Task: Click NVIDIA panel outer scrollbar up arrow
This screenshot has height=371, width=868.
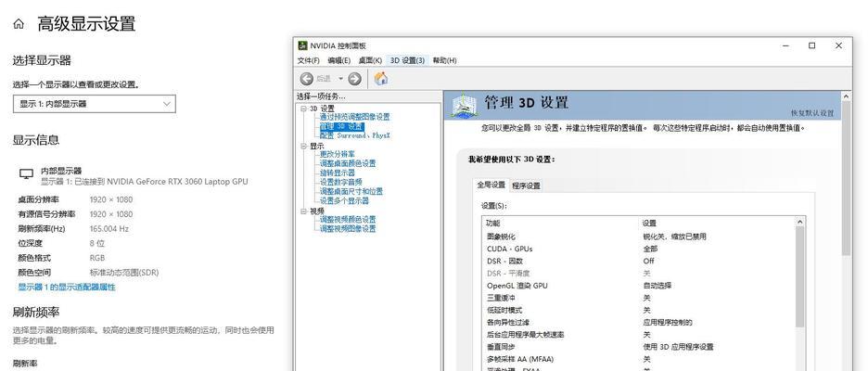Action: point(846,96)
